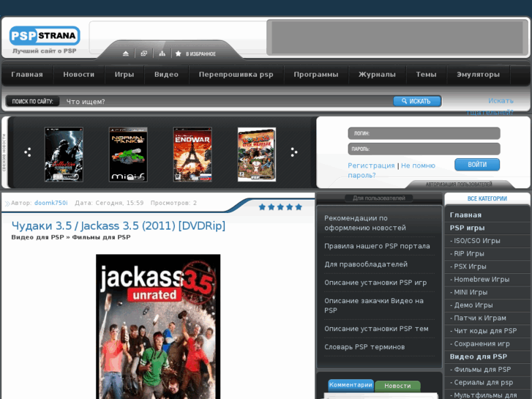Add site to favorites via star icon

tap(178, 53)
